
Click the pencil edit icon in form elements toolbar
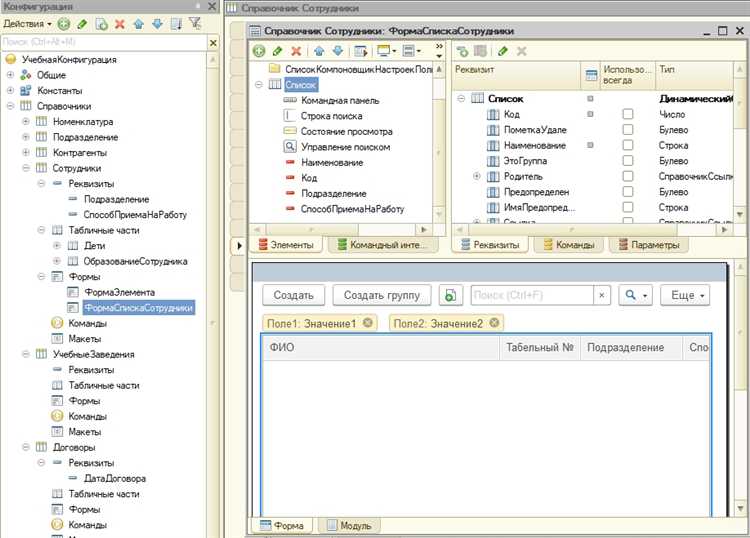click(277, 51)
